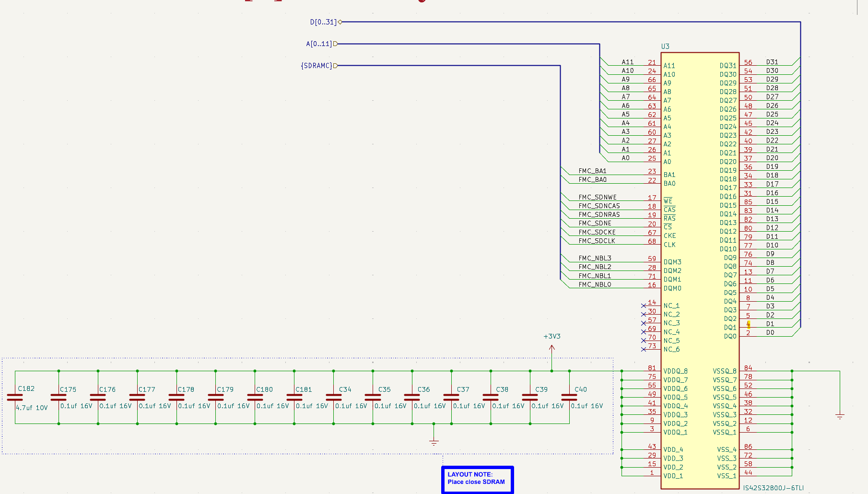The height and width of the screenshot is (494, 868).
Task: Click the C34 capacitor symbol
Action: coord(333,396)
